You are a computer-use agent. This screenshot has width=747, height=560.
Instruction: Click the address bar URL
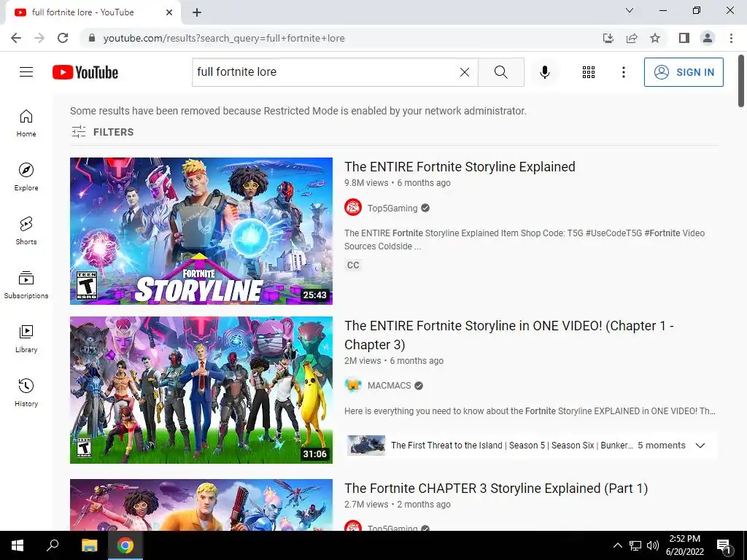click(x=224, y=38)
